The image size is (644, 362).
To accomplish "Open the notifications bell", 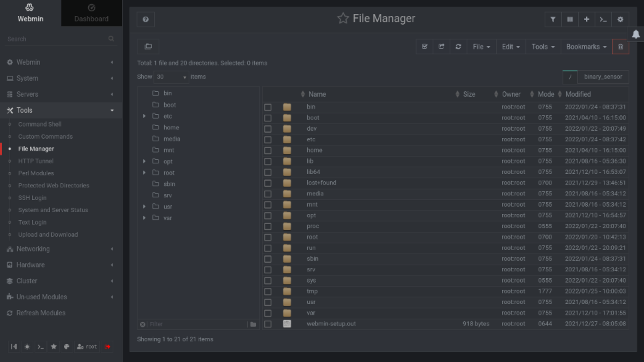I will pos(635,35).
